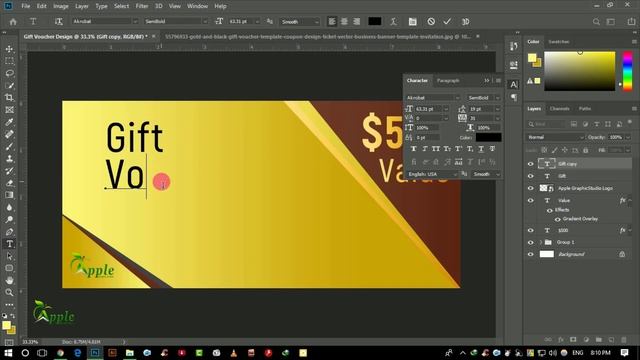Toggle text orientation in options bar
This screenshot has width=640, height=360.
click(x=58, y=22)
